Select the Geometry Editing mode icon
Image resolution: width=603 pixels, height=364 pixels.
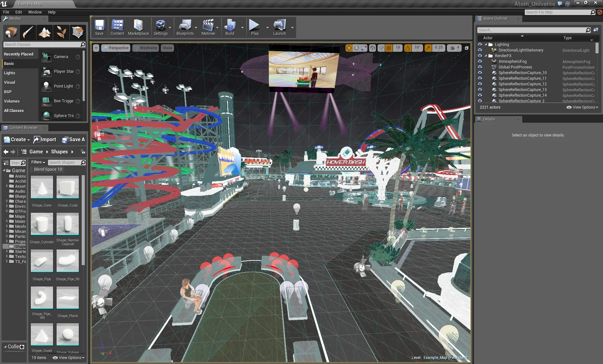coord(78,32)
